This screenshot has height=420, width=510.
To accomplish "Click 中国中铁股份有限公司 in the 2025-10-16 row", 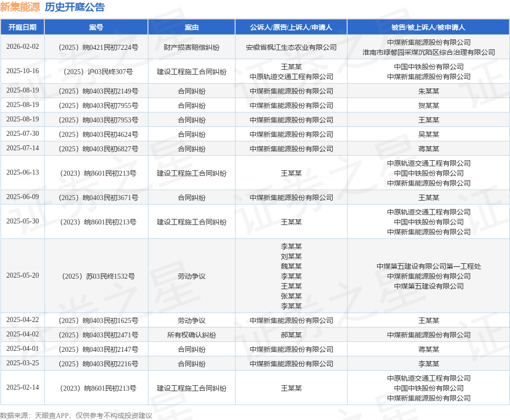I will pyautogui.click(x=429, y=67).
